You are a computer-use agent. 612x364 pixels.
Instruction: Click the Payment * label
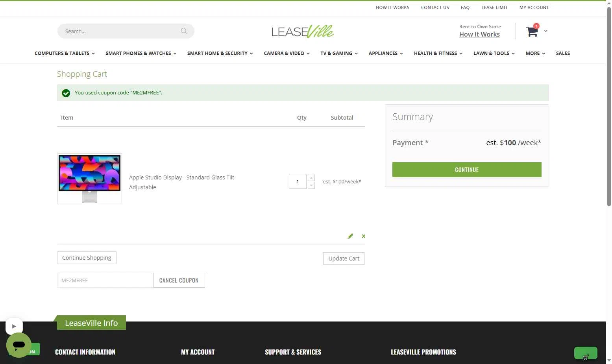410,142
